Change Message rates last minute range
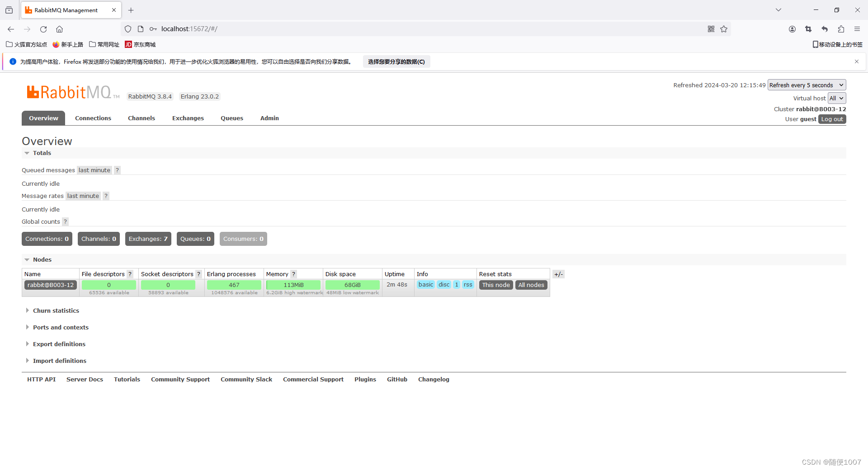The width and height of the screenshot is (868, 470). [83, 196]
